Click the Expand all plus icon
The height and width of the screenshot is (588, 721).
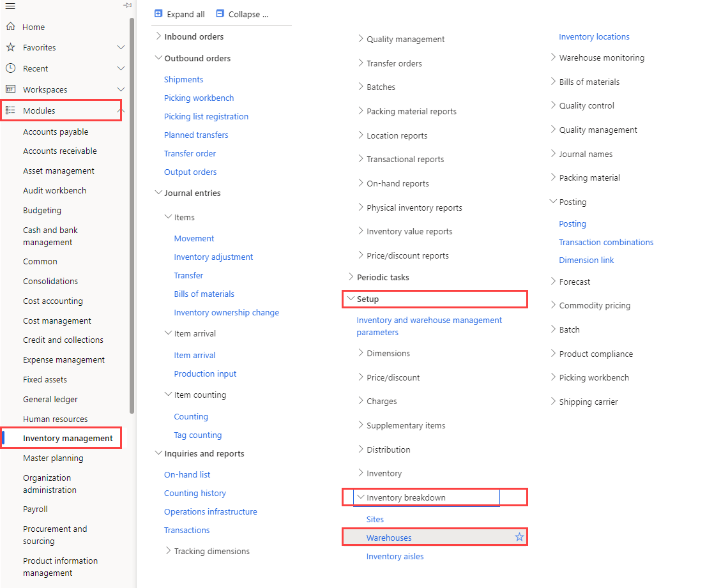[158, 14]
